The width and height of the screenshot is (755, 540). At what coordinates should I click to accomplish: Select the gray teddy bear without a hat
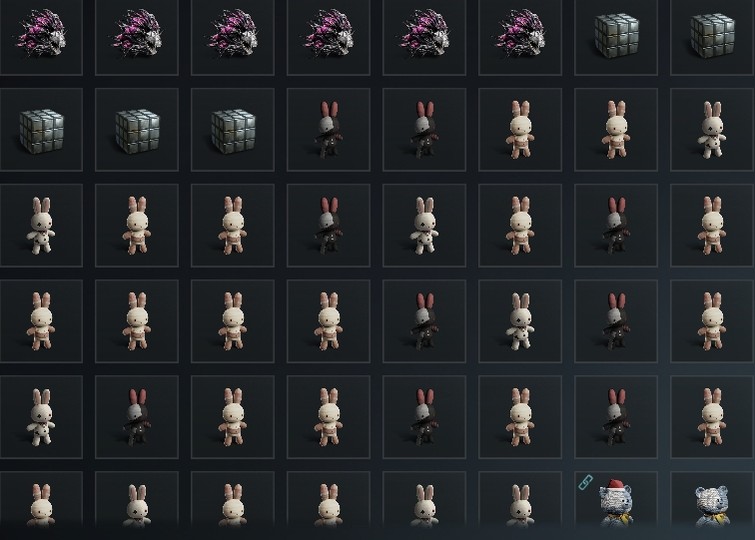click(x=712, y=502)
